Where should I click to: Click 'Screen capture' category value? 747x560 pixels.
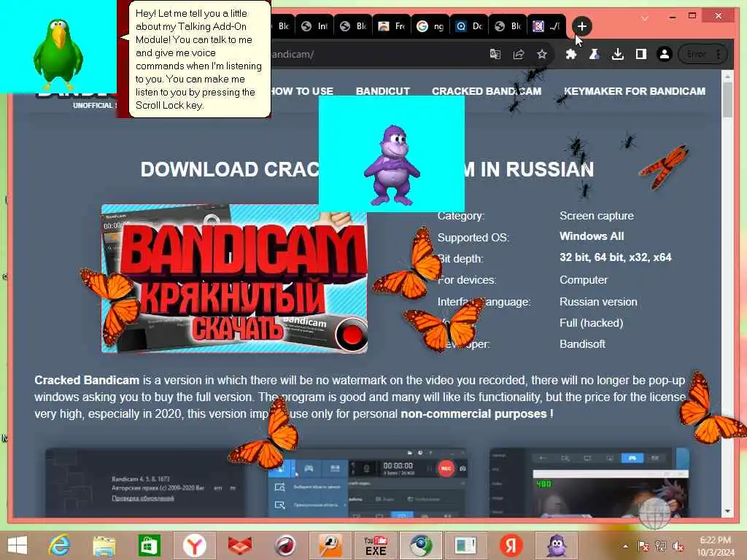(x=597, y=216)
